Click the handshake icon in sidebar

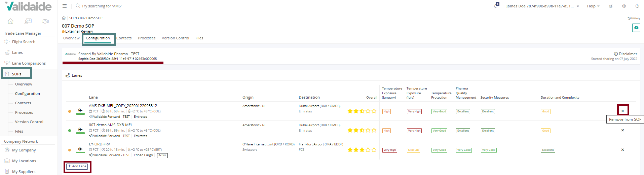coord(45,21)
